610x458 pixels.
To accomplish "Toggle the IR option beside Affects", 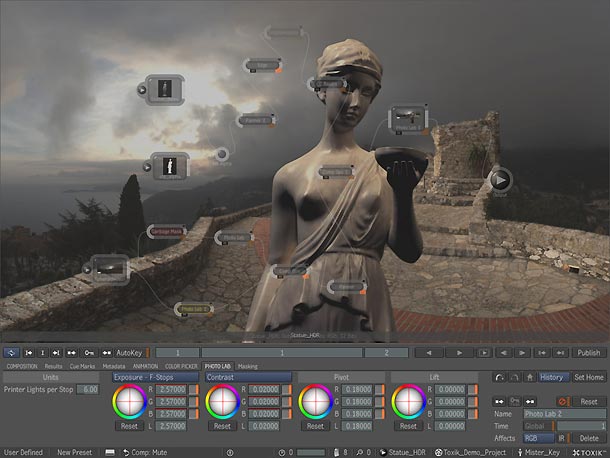I will click(x=561, y=438).
